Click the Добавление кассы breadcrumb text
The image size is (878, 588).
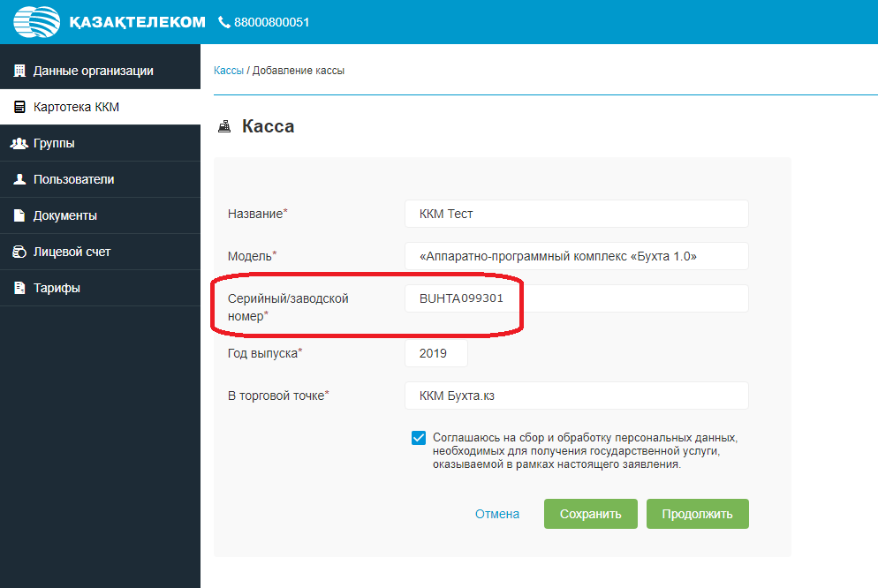[299, 71]
